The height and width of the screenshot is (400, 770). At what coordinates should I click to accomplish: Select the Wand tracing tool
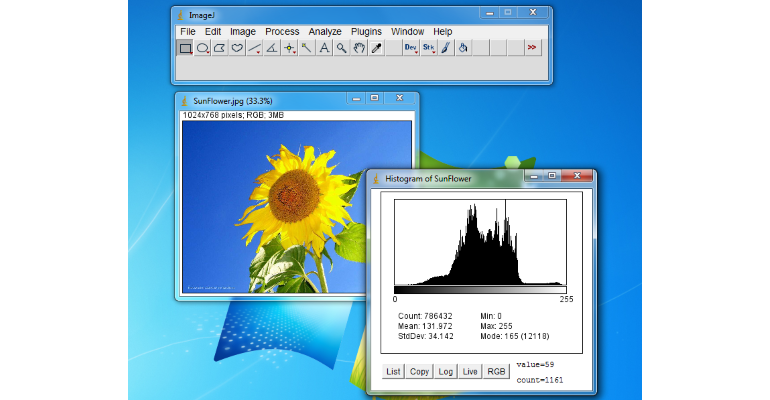(x=307, y=48)
